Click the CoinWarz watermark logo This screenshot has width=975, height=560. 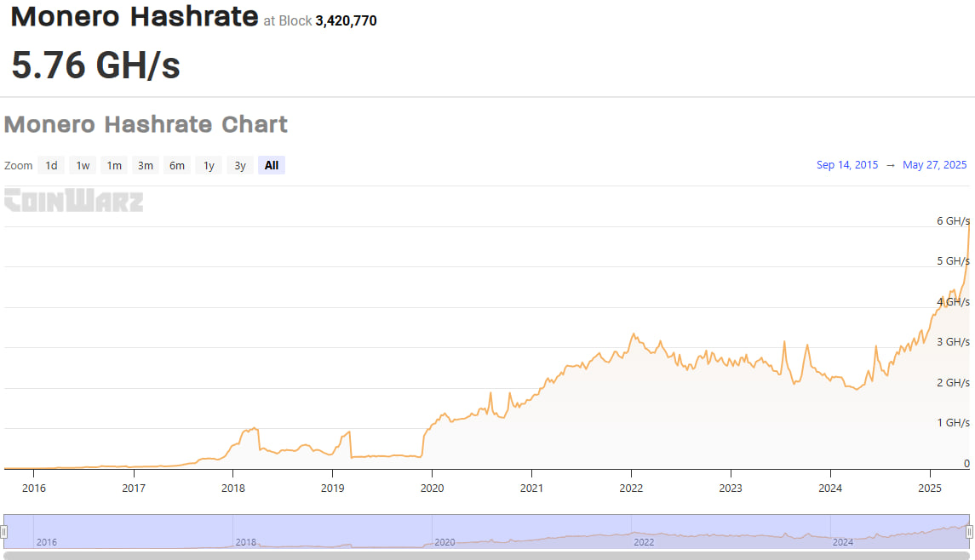pos(73,202)
